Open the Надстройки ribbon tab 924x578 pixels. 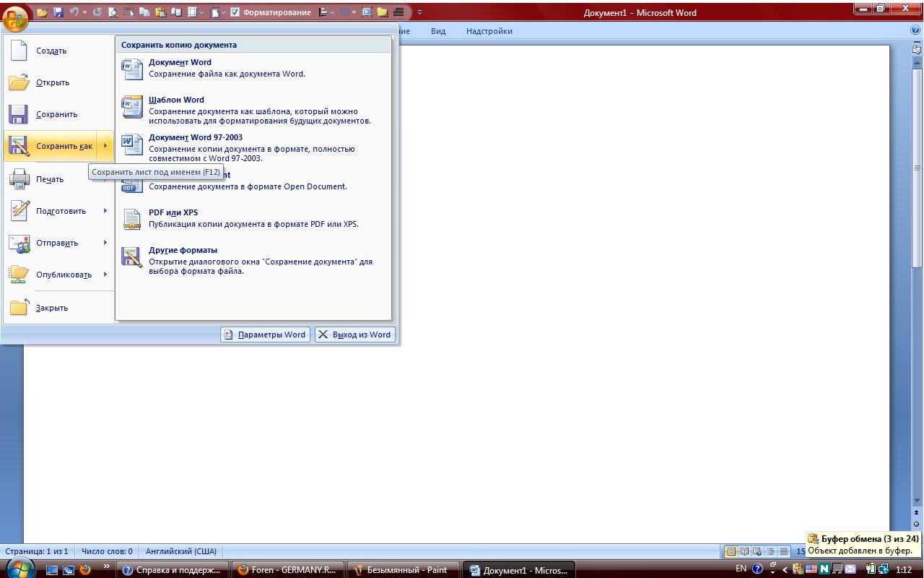(x=489, y=31)
